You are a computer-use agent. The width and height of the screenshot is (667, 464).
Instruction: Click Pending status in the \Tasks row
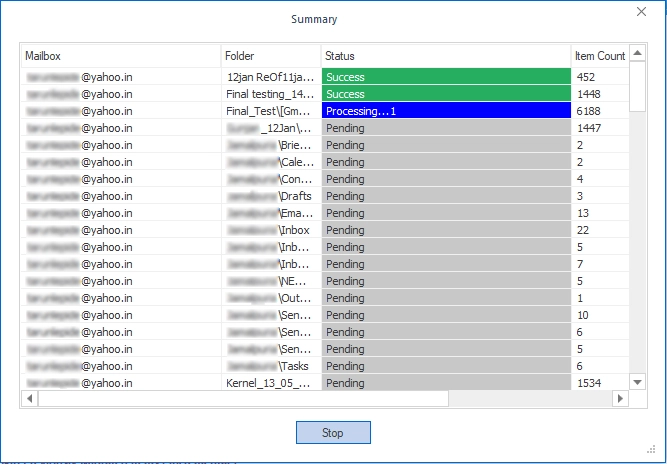click(446, 366)
